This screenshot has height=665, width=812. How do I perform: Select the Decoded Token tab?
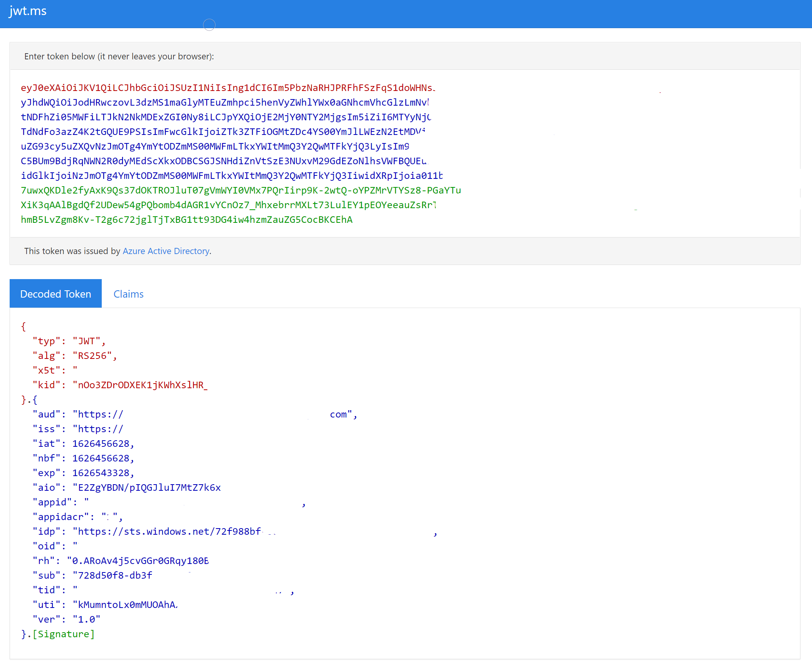pyautogui.click(x=55, y=294)
